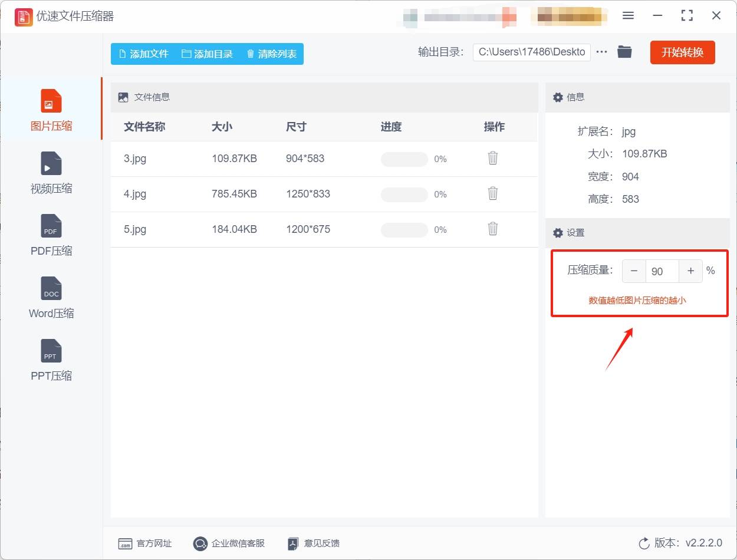Open 意见反馈 to give feedback
Viewport: 737px width, 560px height.
tap(312, 543)
